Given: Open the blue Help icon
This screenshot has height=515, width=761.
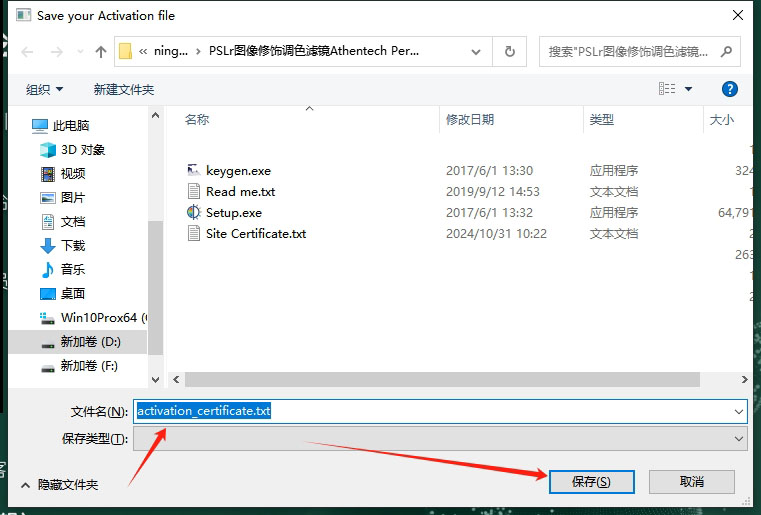Looking at the screenshot, I should coord(729,89).
